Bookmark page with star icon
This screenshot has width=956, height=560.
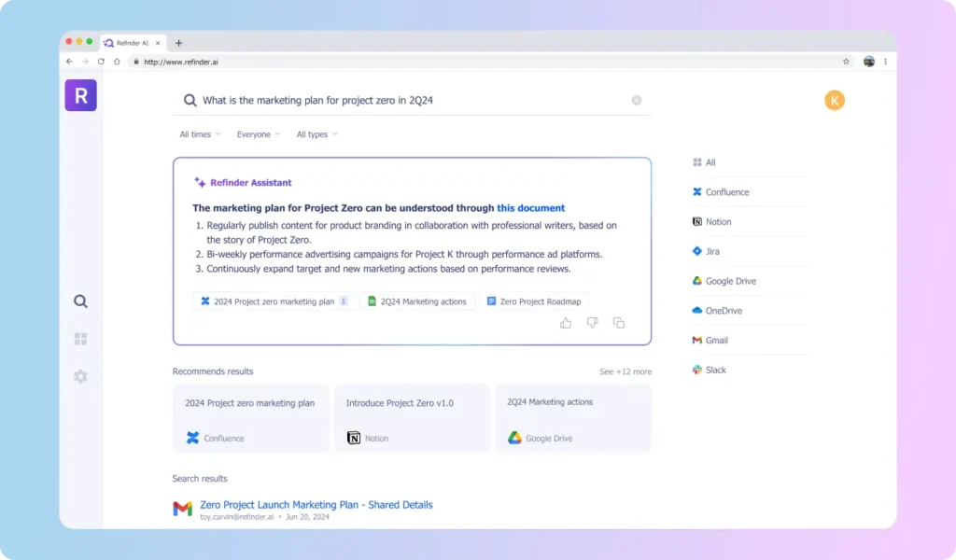click(x=846, y=62)
